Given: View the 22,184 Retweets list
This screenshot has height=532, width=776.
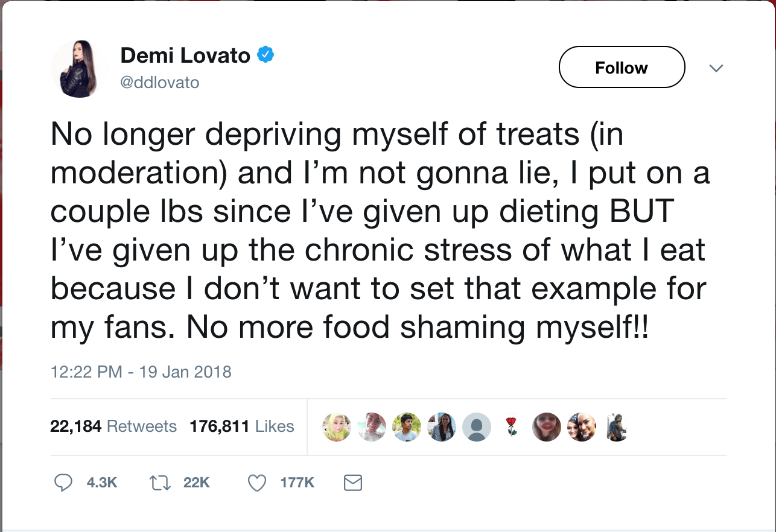Looking at the screenshot, I should pos(113,426).
